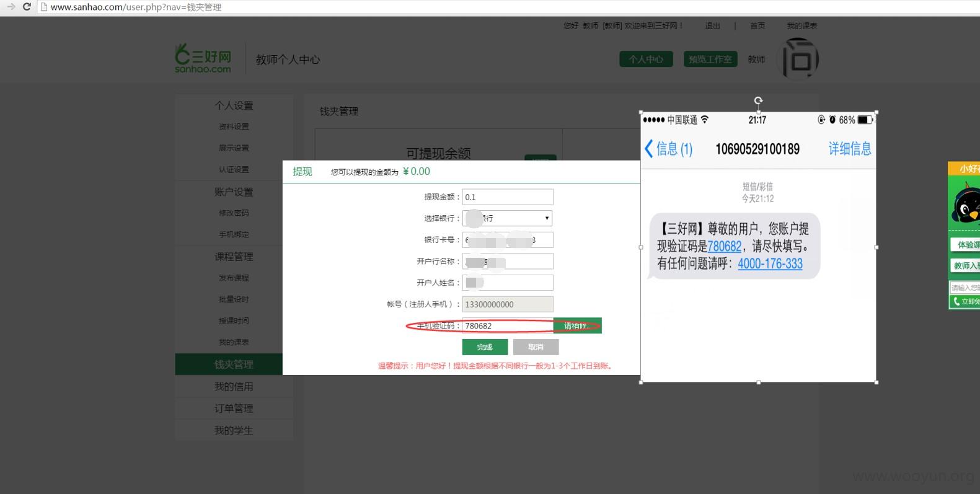Click the 首页 link in top bar
The height and width of the screenshot is (494, 980).
click(x=757, y=26)
